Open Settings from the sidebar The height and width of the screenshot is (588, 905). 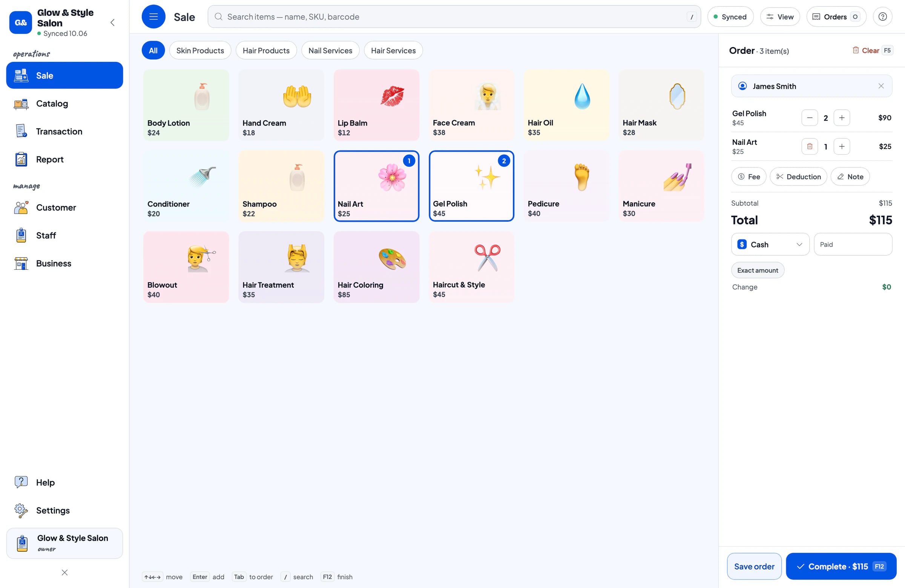64,510
